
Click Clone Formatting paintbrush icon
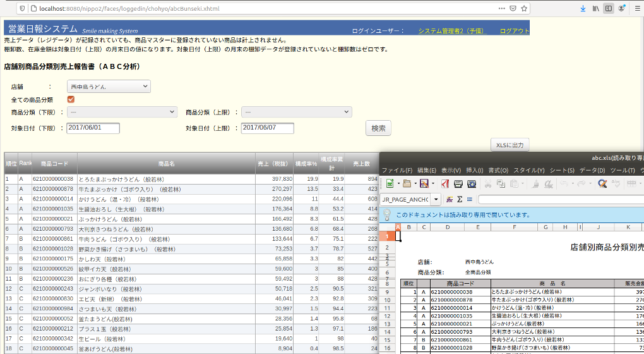pyautogui.click(x=535, y=184)
